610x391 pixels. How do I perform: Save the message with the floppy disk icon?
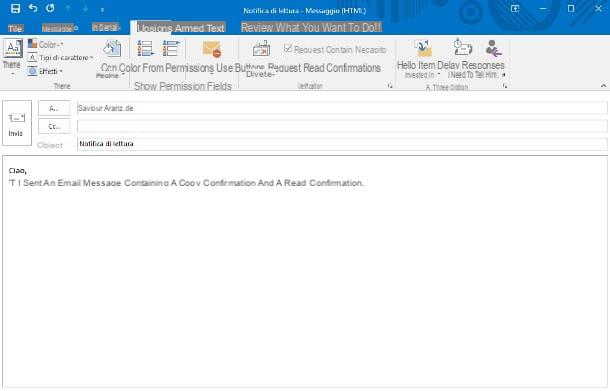coord(15,9)
